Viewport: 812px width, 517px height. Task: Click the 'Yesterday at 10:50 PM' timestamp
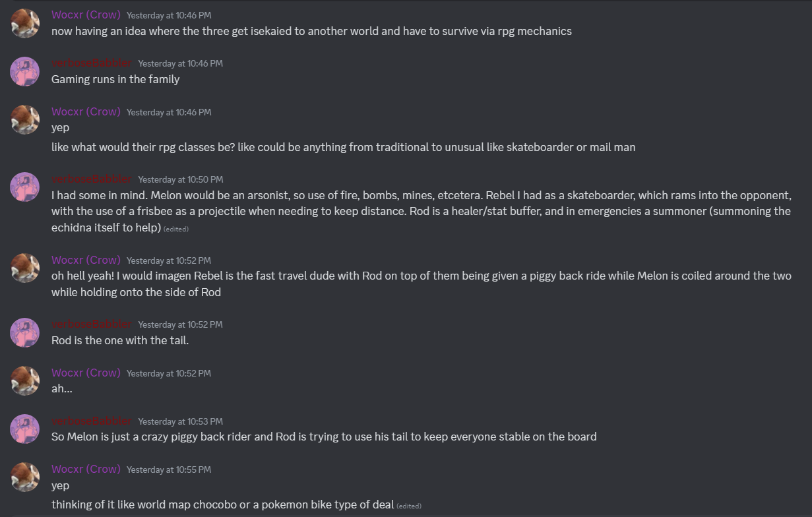180,179
